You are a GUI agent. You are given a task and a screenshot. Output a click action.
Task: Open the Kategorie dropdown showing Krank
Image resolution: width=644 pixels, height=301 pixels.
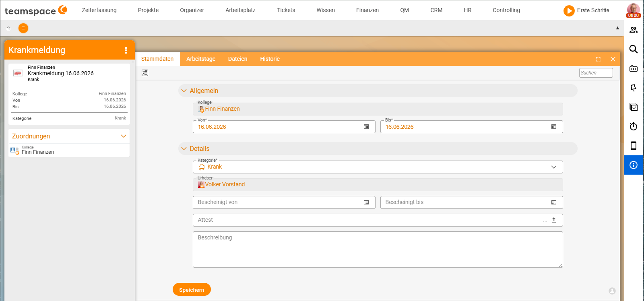point(378,167)
